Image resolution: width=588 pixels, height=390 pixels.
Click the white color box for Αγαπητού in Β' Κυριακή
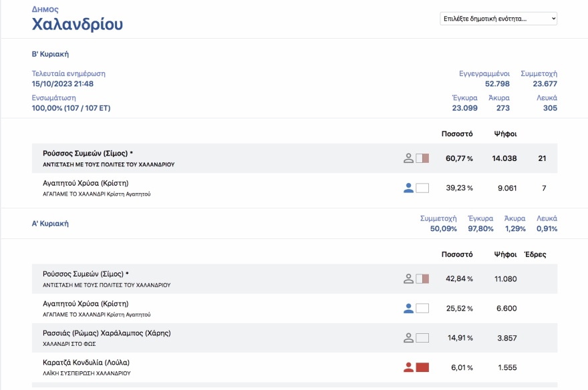point(422,188)
